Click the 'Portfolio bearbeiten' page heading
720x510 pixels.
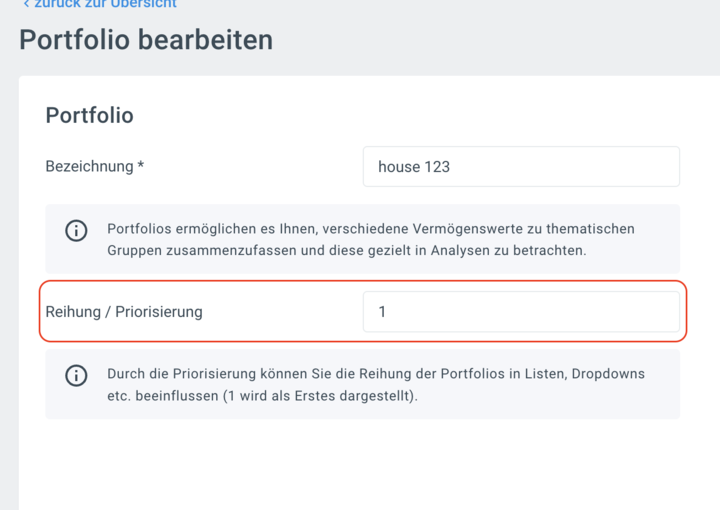click(x=146, y=40)
